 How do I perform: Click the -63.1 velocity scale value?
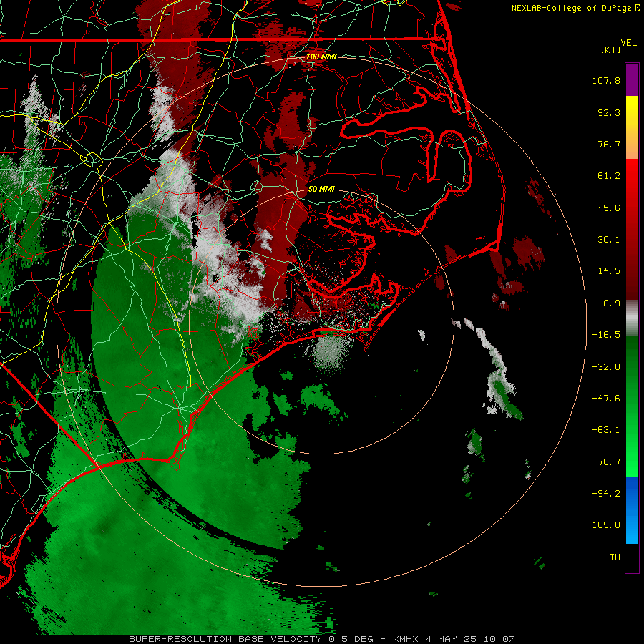click(x=606, y=430)
